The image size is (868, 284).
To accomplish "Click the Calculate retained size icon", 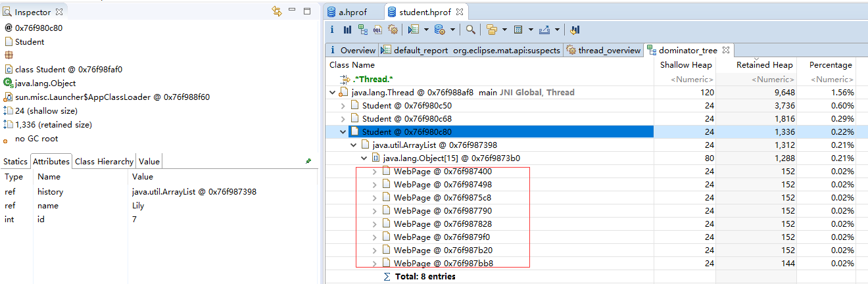I will coord(518,30).
